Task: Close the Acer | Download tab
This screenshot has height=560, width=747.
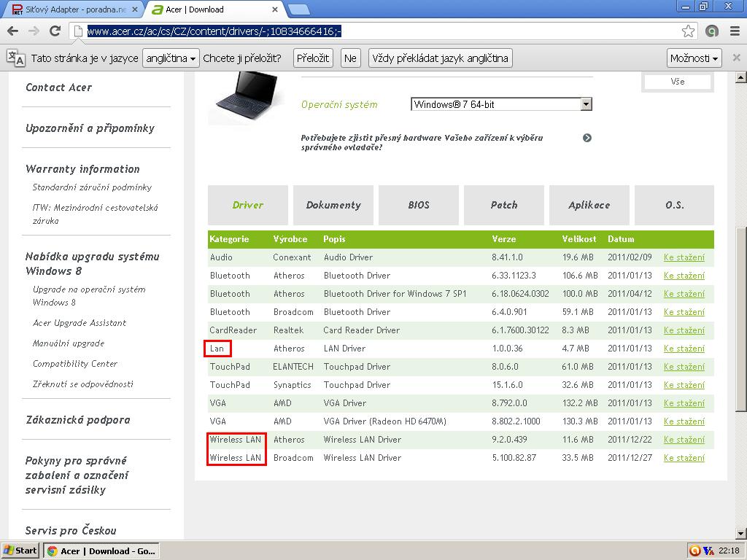Action: pos(275,9)
